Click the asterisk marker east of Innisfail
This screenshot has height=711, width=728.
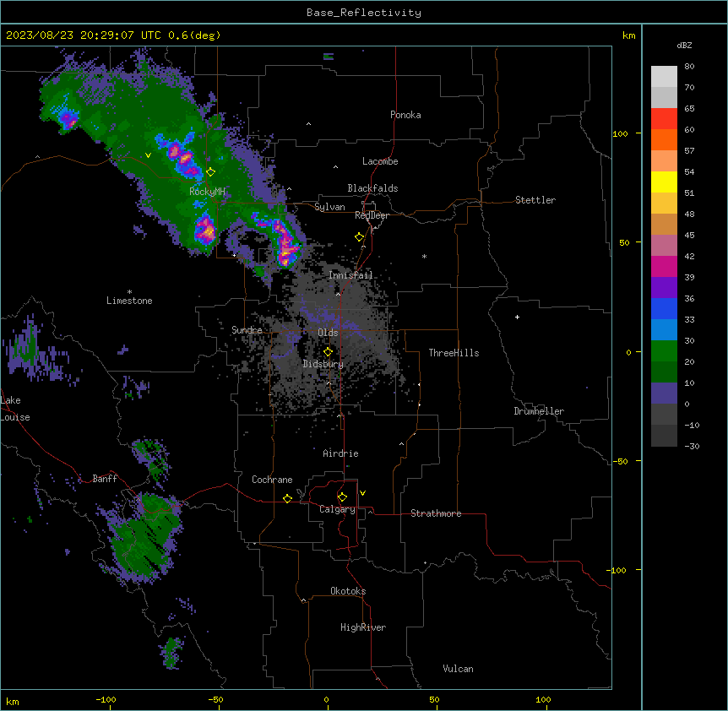(x=424, y=256)
